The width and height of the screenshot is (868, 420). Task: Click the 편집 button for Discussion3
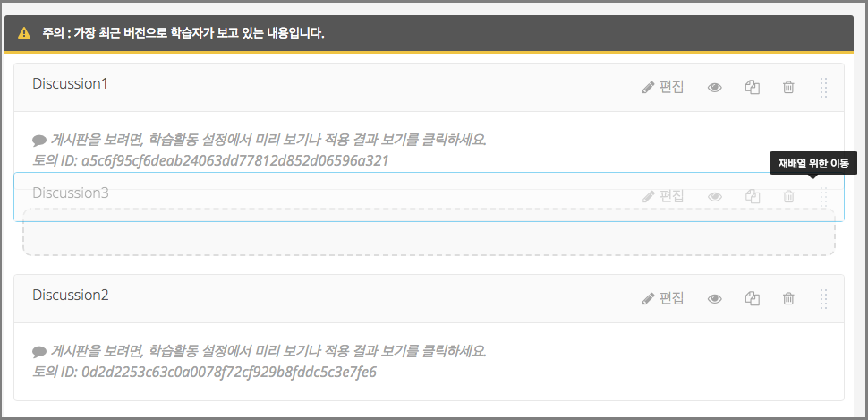(662, 195)
